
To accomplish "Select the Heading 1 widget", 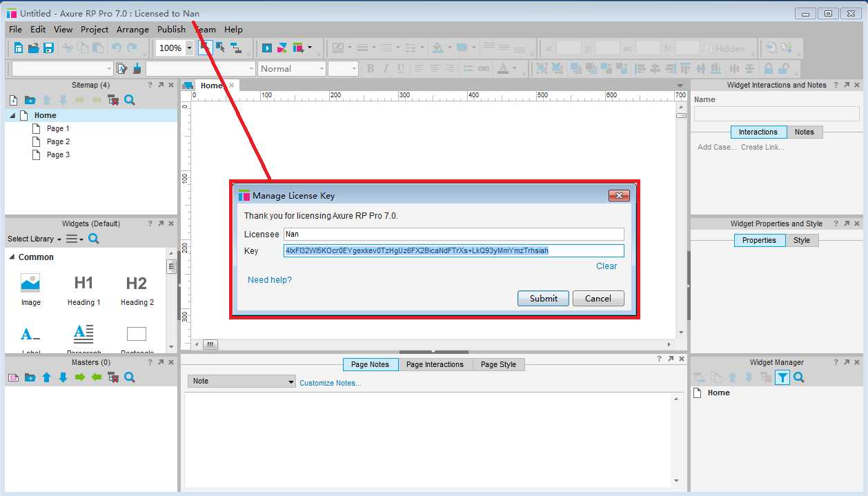I will point(83,290).
